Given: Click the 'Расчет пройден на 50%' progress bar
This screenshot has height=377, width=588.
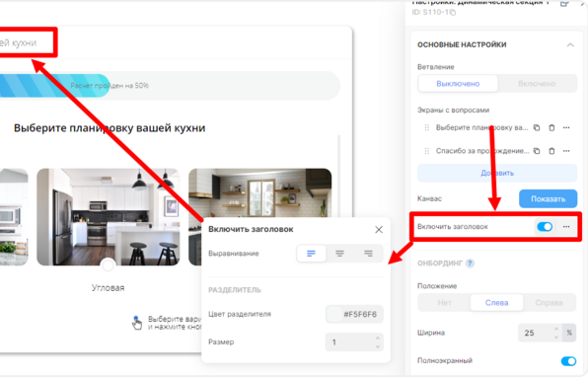Looking at the screenshot, I should click(x=170, y=86).
